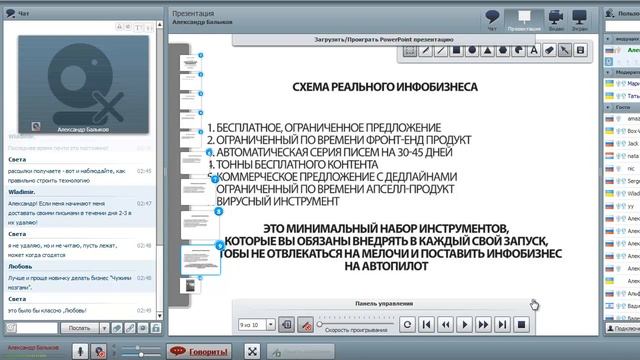Click the webcam preview of Александр Балыков
The width and height of the screenshot is (640, 360).
[x=83, y=84]
